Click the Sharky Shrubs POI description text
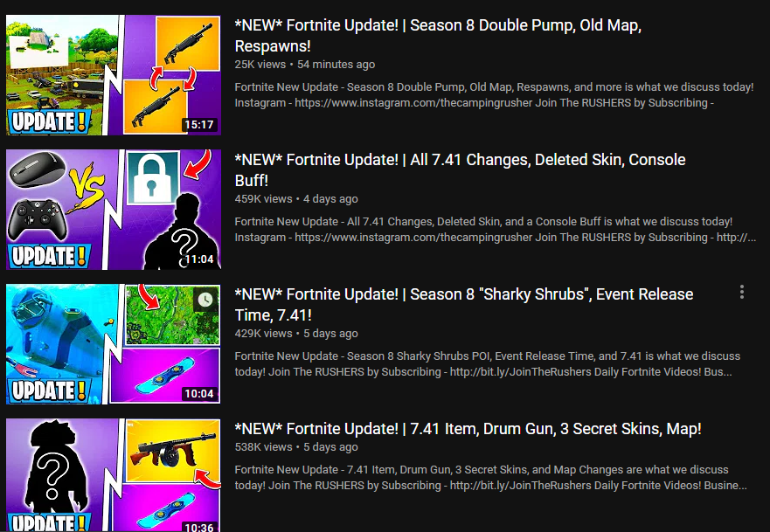 pos(488,363)
